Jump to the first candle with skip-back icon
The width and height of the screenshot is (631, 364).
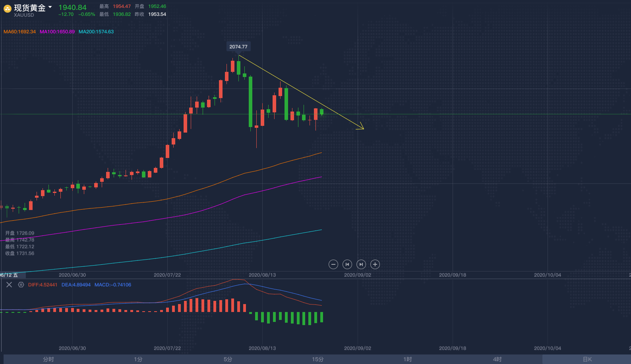click(x=347, y=264)
